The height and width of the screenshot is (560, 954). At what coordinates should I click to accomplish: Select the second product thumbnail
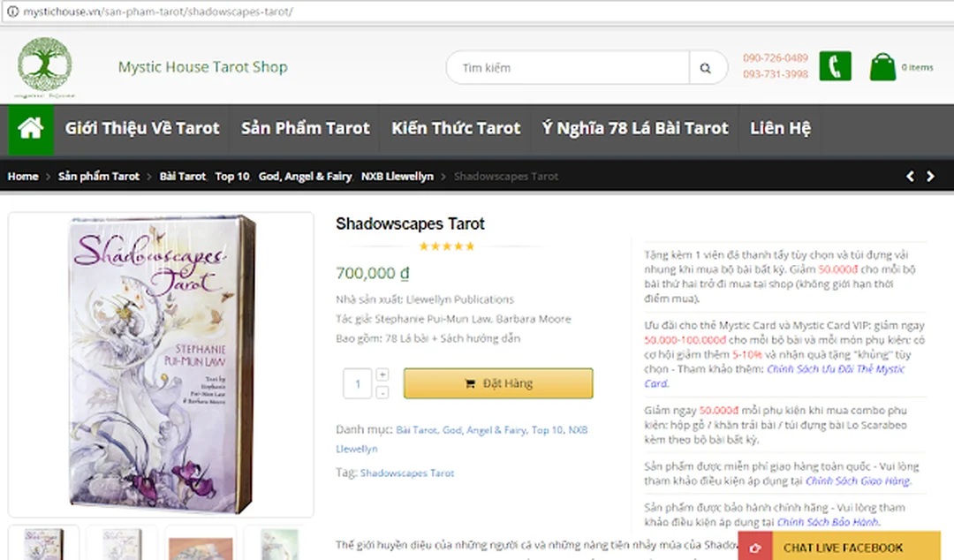(x=122, y=543)
